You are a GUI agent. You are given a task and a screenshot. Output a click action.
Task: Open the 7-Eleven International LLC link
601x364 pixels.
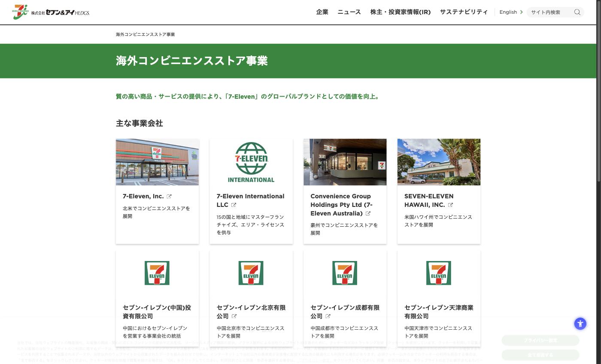(x=250, y=200)
